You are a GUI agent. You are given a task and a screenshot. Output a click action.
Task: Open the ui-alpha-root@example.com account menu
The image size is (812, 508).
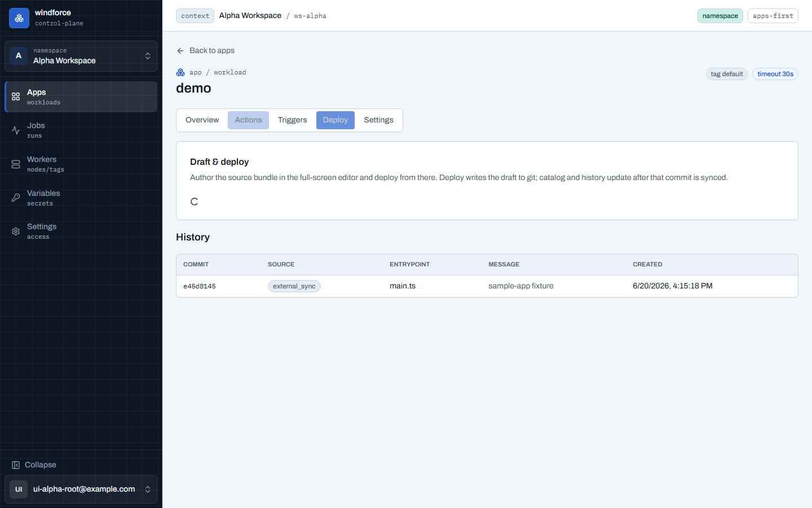(81, 489)
